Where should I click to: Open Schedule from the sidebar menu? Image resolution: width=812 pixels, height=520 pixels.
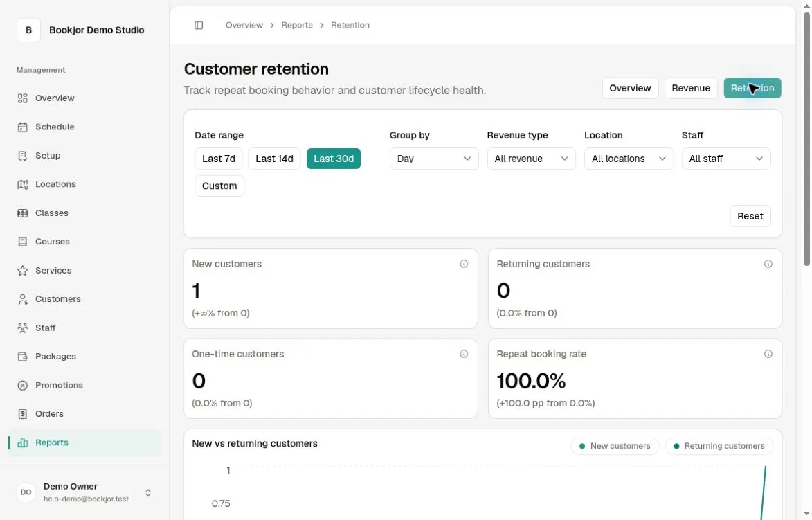click(x=84, y=127)
